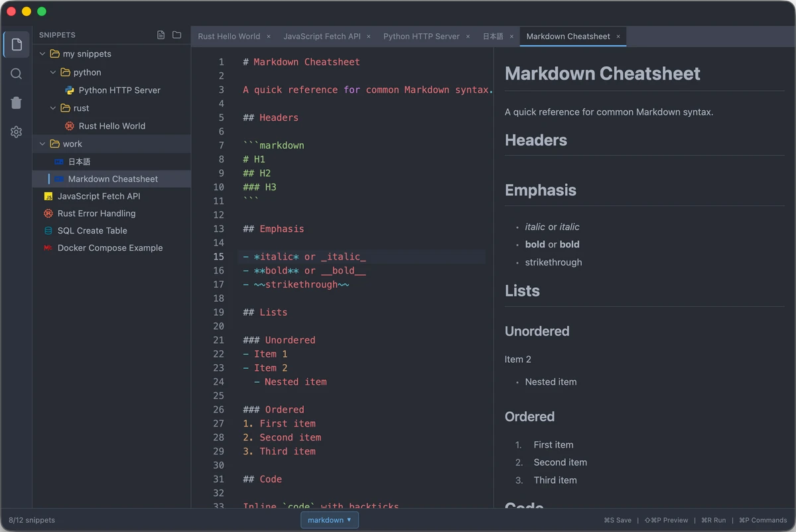Screen dimensions: 796x532
Task: Collapse the python folder chevron
Action: [x=53, y=72]
